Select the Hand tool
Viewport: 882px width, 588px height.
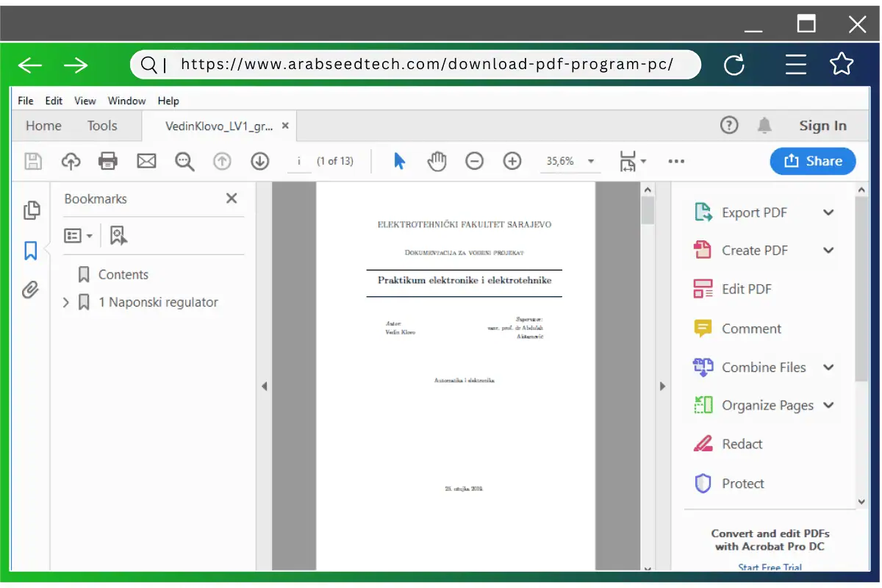(437, 160)
